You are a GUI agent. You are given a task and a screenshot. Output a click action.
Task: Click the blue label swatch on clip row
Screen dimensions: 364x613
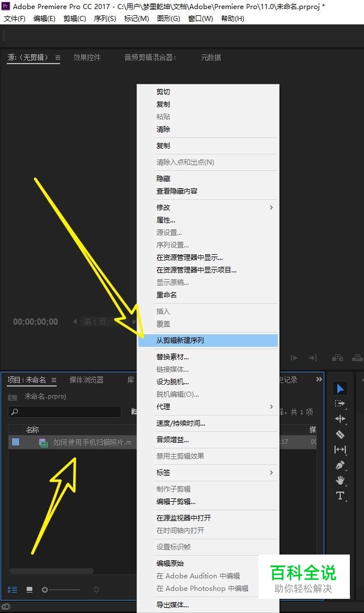[16, 442]
